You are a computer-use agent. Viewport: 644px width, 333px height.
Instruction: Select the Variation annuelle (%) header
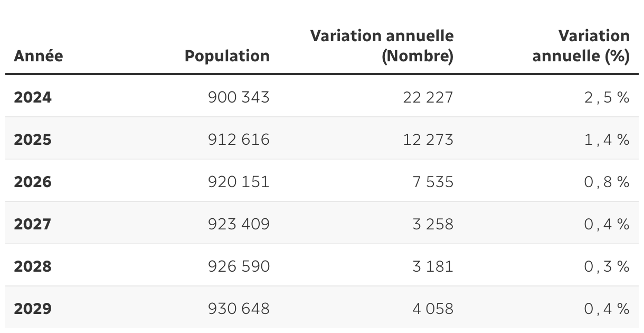coord(581,46)
